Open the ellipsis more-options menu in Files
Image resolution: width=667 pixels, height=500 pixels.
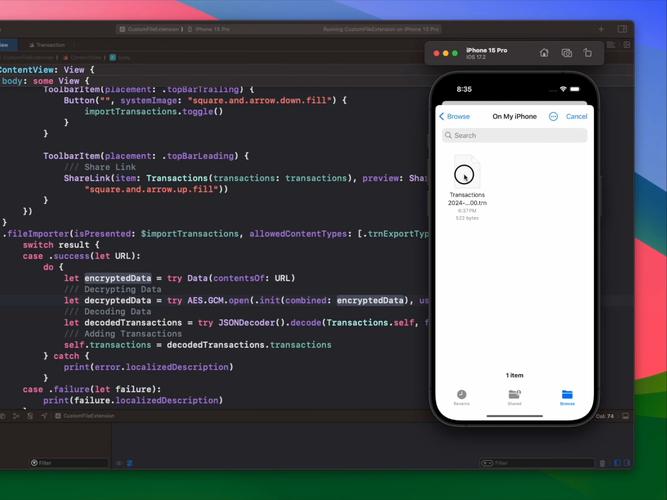tap(553, 116)
